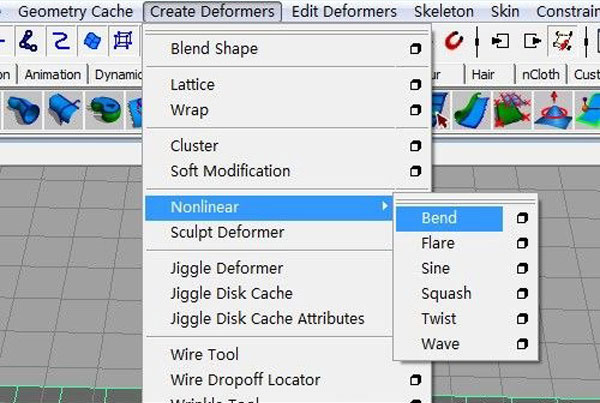The height and width of the screenshot is (403, 600).
Task: Choose Squash from the Nonlinear submenu
Action: point(446,294)
